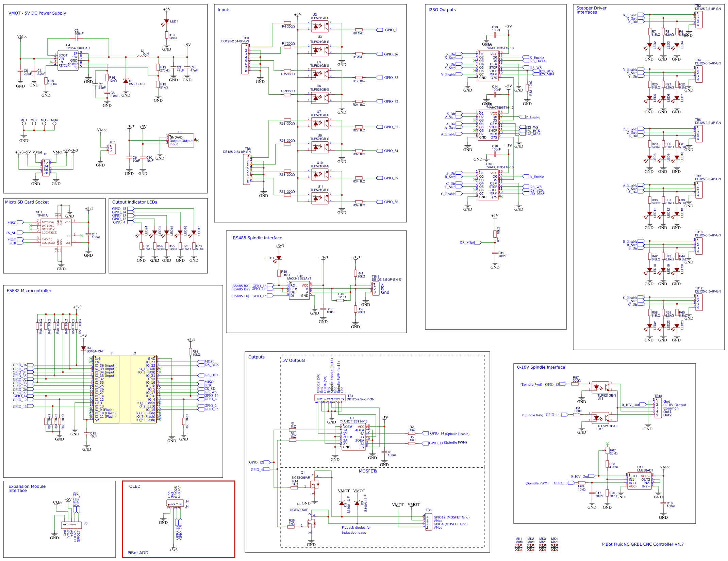Select the U1 74AHCT125T14-13 buffer chip
Viewport: 728px width, 561px height.
tap(353, 437)
